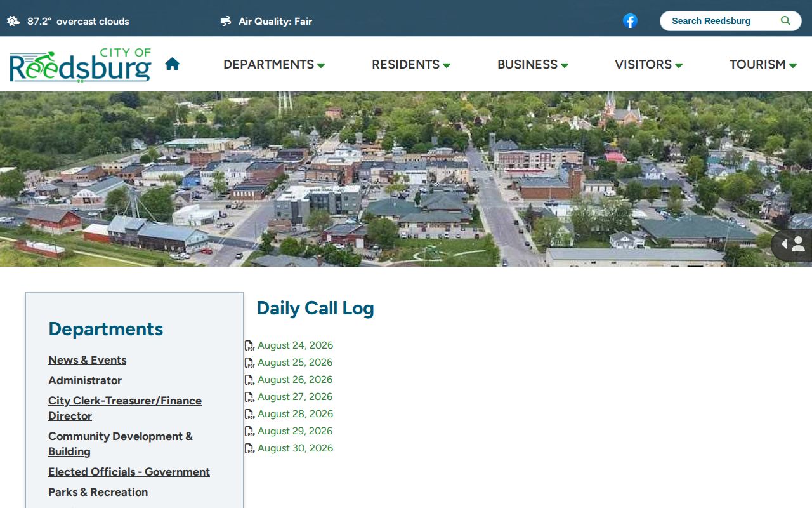Open City Clerk-Treasurer/Finance Director link
The height and width of the screenshot is (508, 812).
[125, 408]
